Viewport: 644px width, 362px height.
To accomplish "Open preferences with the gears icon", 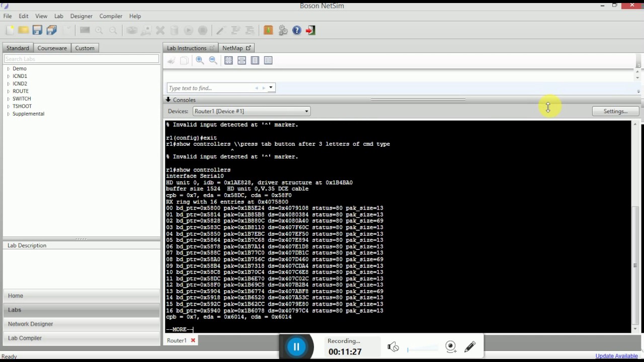I will point(283,30).
